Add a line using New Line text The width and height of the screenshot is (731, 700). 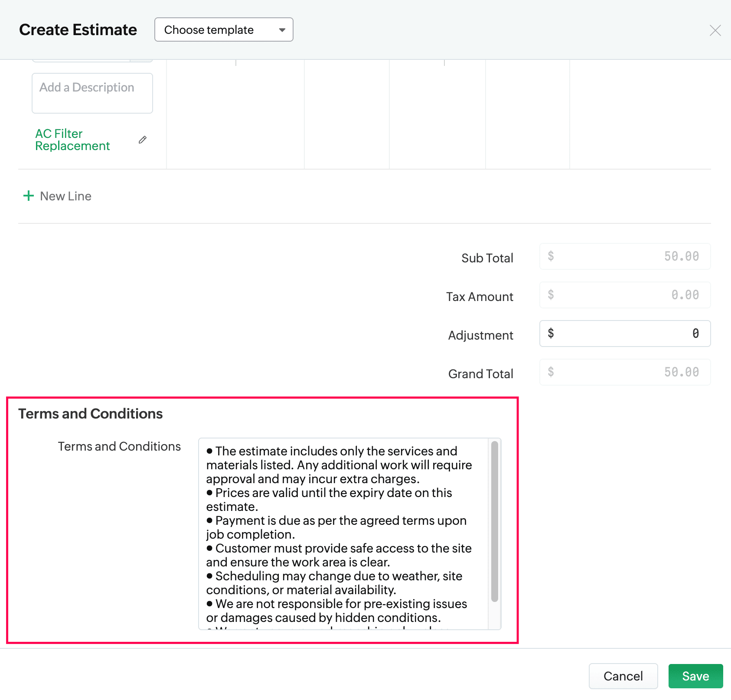coord(65,196)
